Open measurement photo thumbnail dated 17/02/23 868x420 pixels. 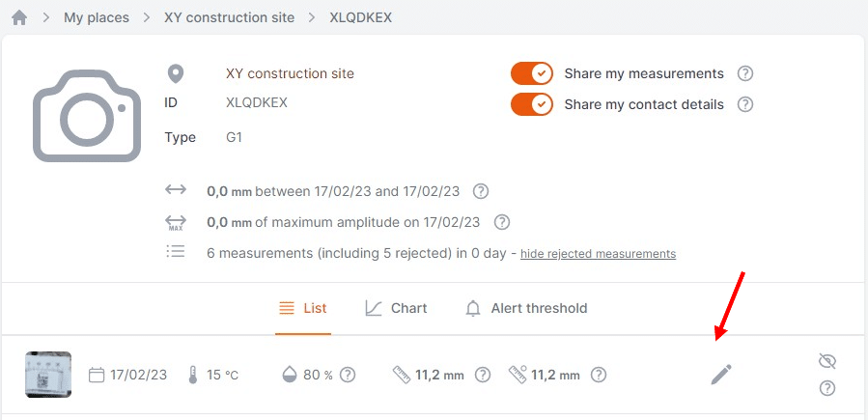pyautogui.click(x=48, y=375)
